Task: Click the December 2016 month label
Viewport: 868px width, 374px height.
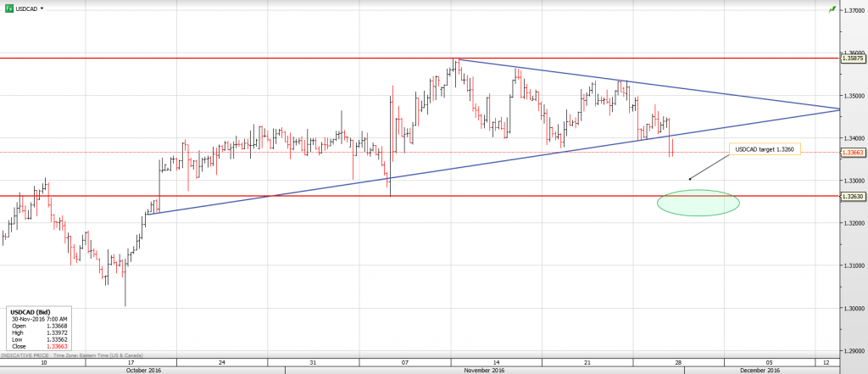Action: click(759, 370)
